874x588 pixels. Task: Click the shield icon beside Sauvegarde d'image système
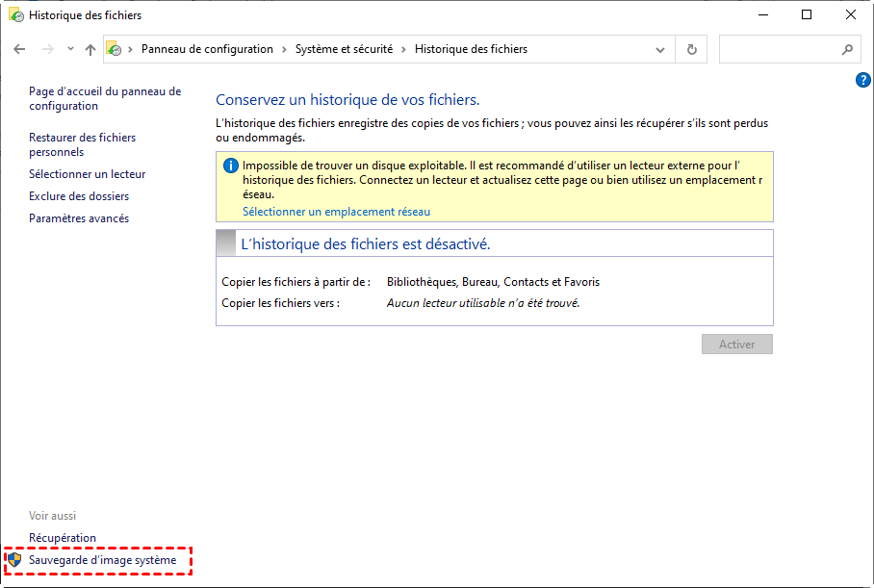pyautogui.click(x=14, y=559)
